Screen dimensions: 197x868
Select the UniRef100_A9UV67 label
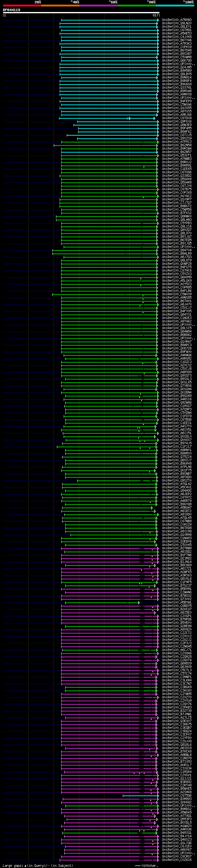point(176,850)
